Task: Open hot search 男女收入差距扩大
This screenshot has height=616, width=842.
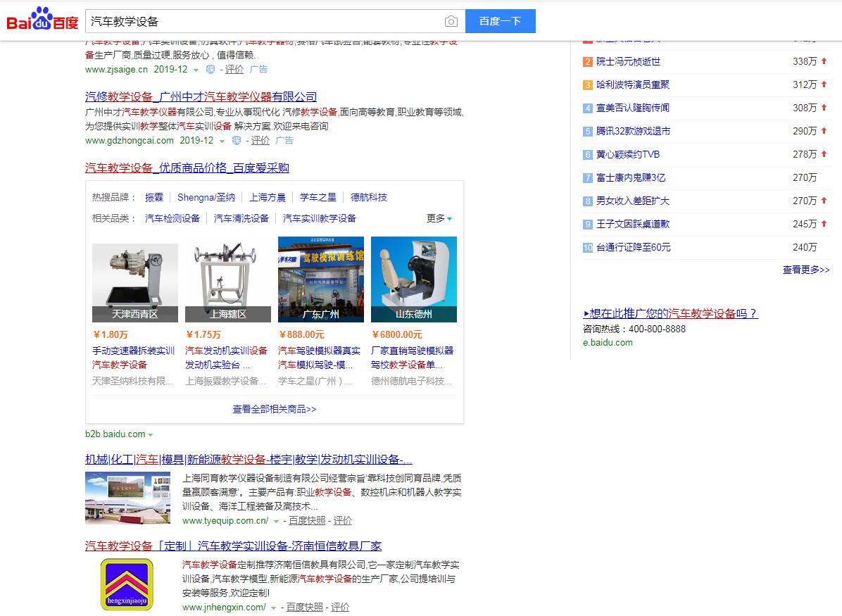Action: pyautogui.click(x=633, y=201)
